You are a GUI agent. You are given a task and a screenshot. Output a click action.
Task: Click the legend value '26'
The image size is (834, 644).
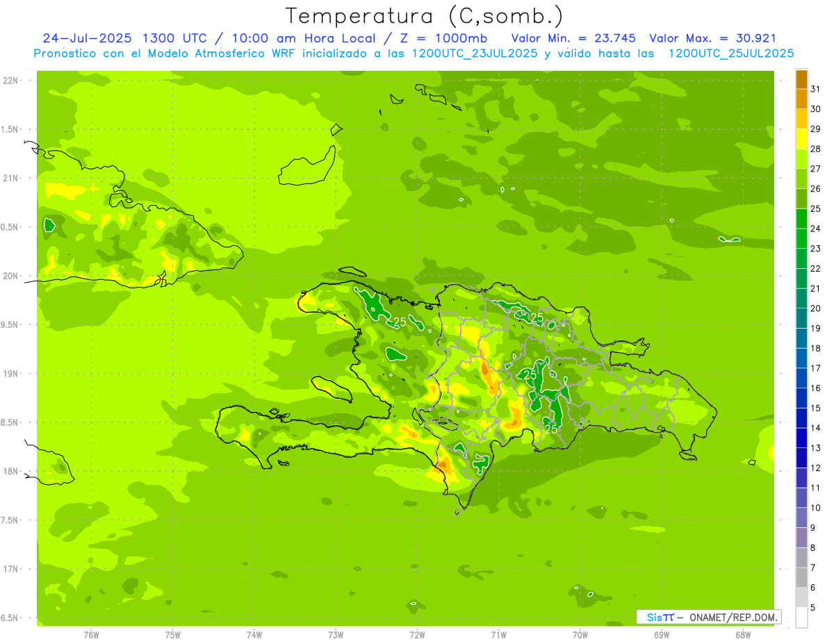pyautogui.click(x=816, y=189)
